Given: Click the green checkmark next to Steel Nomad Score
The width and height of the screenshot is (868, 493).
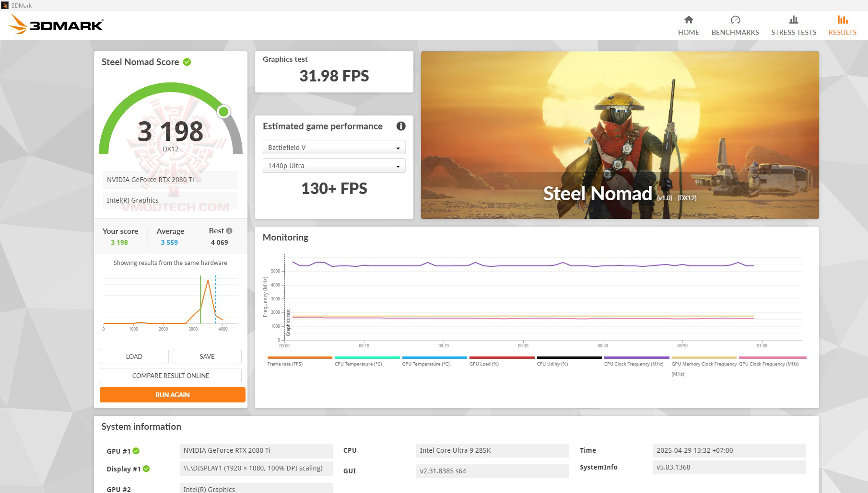Looking at the screenshot, I should [x=187, y=62].
